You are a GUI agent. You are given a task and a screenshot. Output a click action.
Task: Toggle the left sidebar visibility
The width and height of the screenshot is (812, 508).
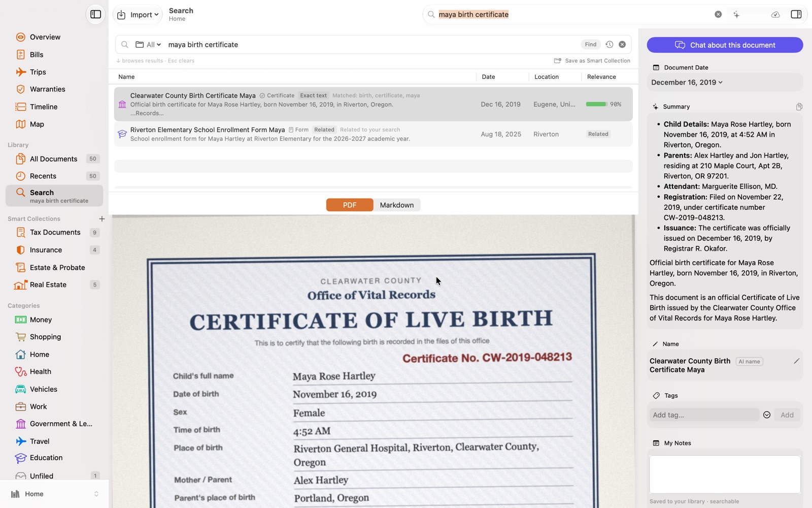95,14
